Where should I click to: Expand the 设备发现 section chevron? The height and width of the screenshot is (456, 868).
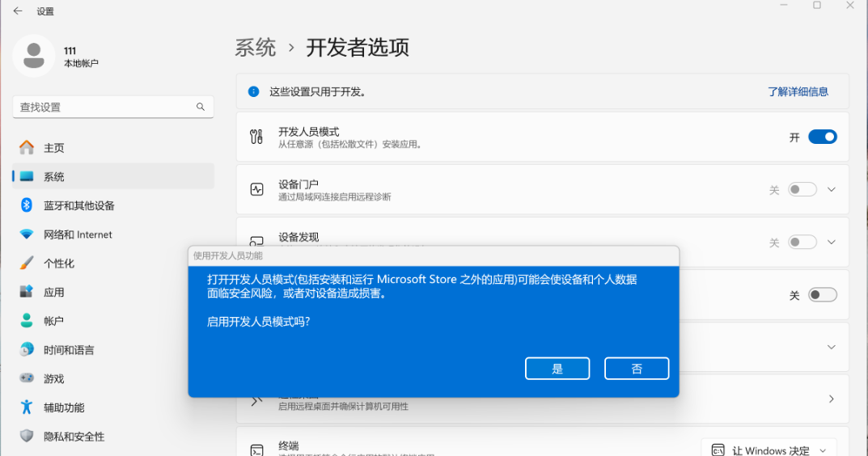(832, 243)
